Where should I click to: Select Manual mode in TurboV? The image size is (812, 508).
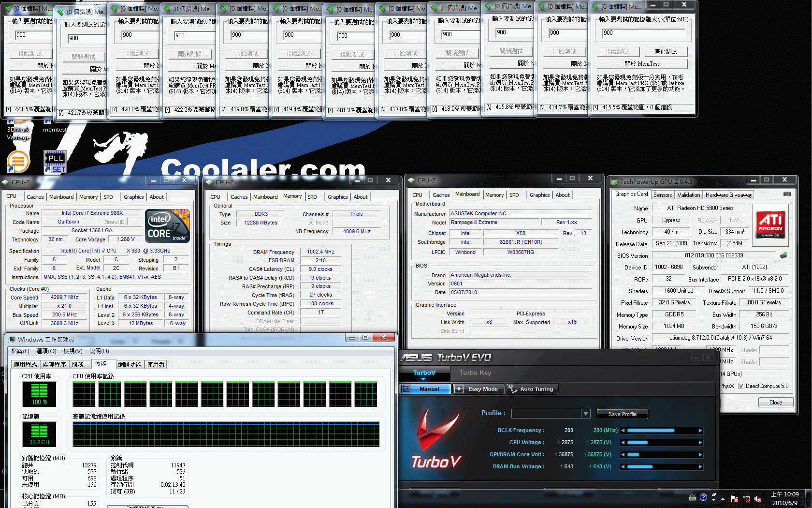point(424,389)
